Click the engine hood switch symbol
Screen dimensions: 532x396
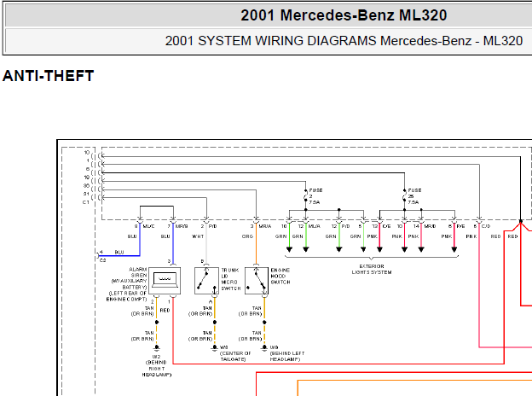pyautogui.click(x=257, y=281)
